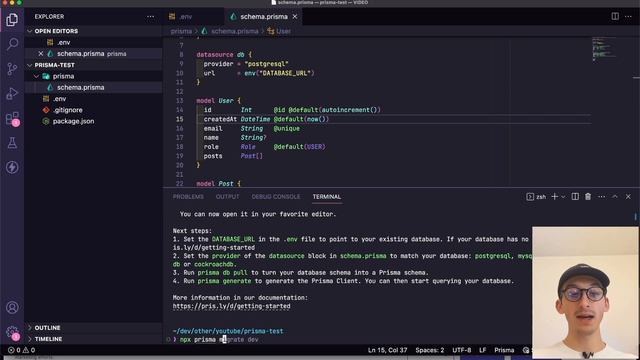
Task: Add a new terminal with plus
Action: 554,197
